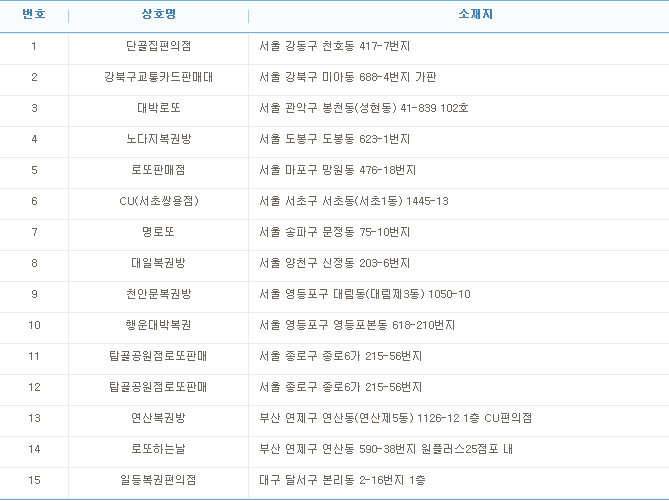Click number '7' in the 번호 column

(x=34, y=232)
